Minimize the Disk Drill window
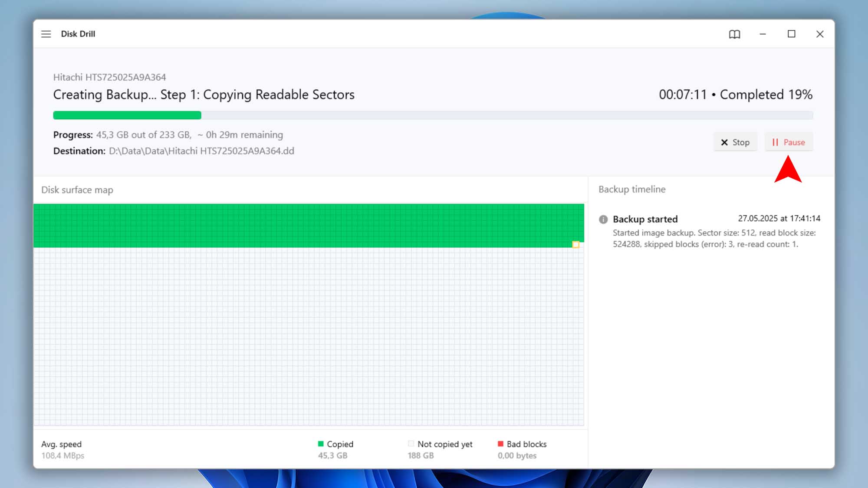The width and height of the screenshot is (868, 488). pyautogui.click(x=763, y=34)
